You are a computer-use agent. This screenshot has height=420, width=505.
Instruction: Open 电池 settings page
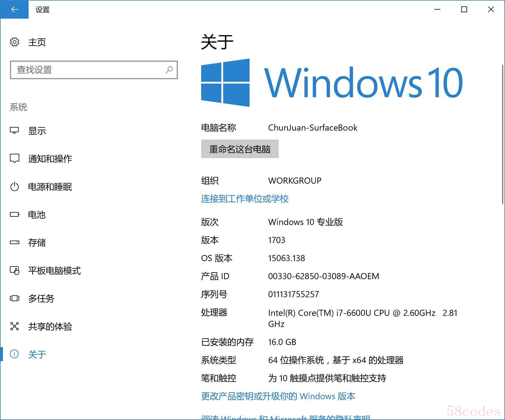click(37, 215)
